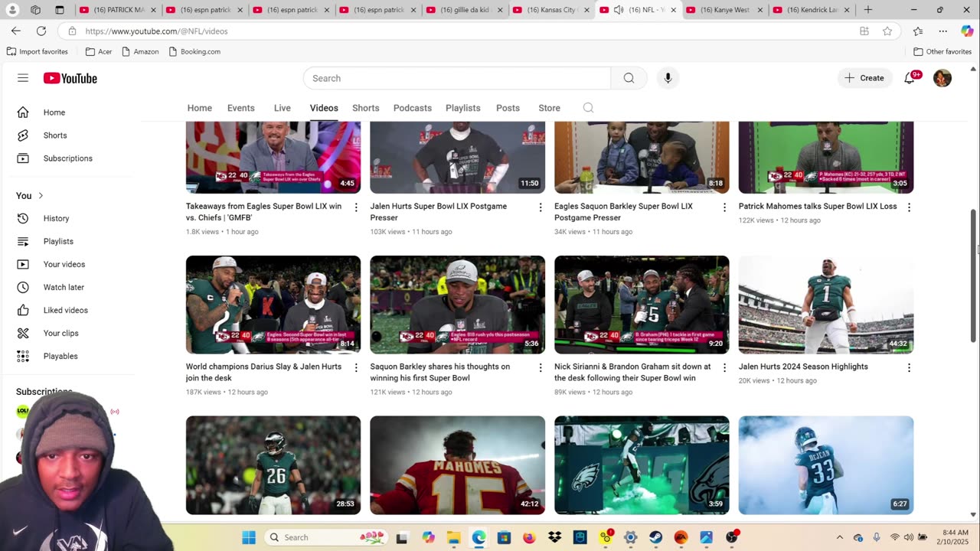980x551 pixels.
Task: Open Microsoft Edge from taskbar
Action: click(x=479, y=537)
